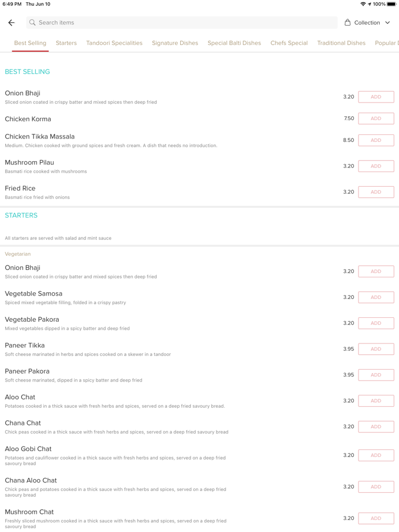Image resolution: width=399 pixels, height=532 pixels.
Task: Tap the battery indicator icon
Action: pyautogui.click(x=391, y=4)
